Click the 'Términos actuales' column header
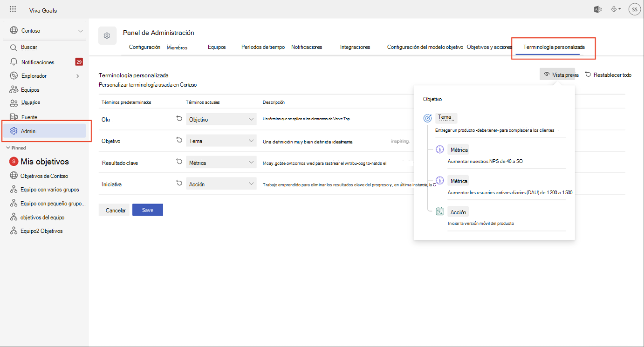Screen dimensions: 644x347 203,102
